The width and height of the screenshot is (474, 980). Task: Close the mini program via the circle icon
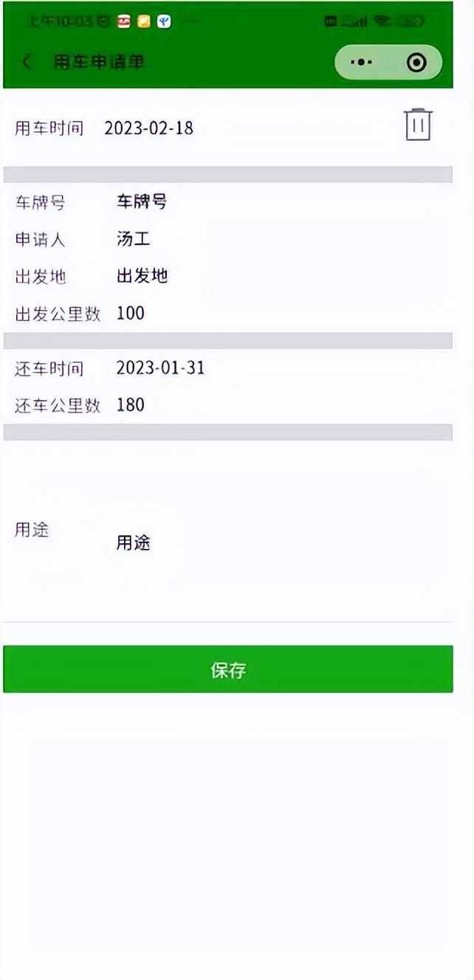coord(416,62)
